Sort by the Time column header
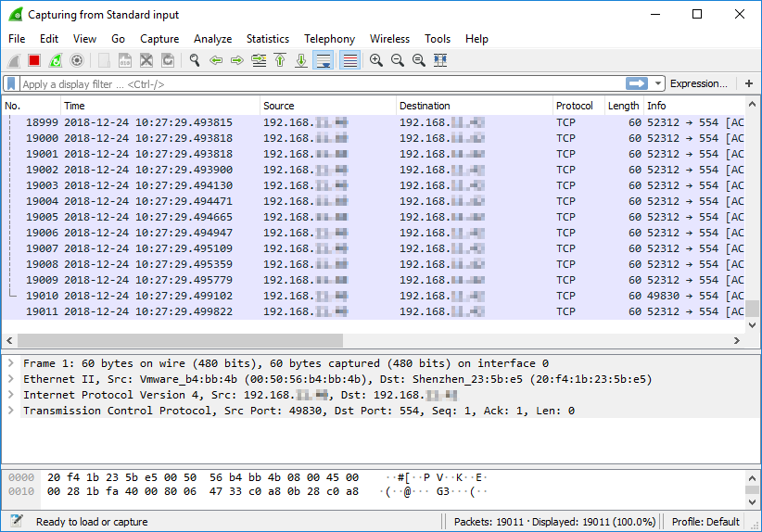Screen dimensions: 762x532 coord(159,106)
